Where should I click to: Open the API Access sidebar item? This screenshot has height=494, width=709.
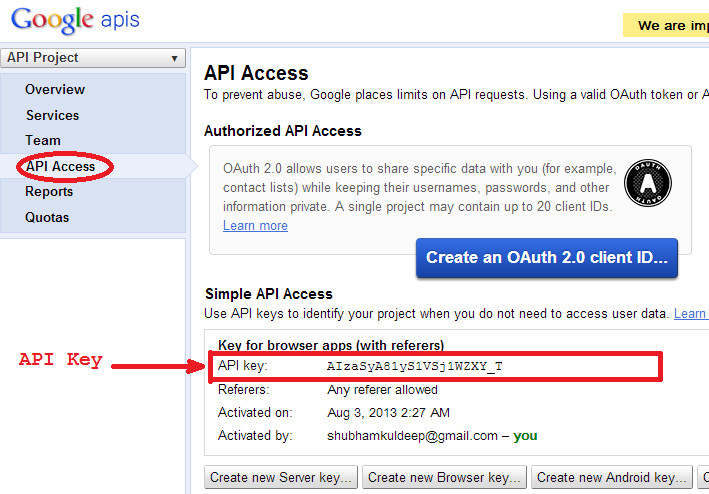point(61,166)
